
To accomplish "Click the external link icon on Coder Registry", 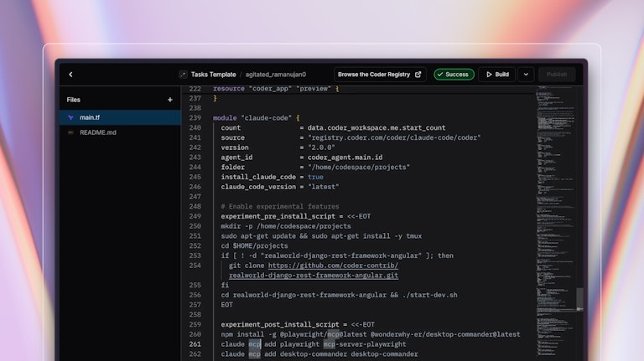I will pyautogui.click(x=418, y=75).
